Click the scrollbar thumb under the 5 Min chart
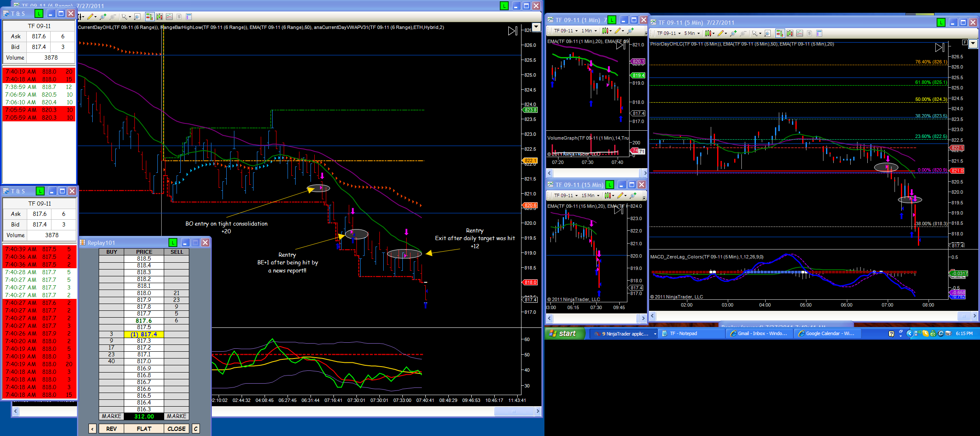The width and height of the screenshot is (980, 436). [963, 316]
